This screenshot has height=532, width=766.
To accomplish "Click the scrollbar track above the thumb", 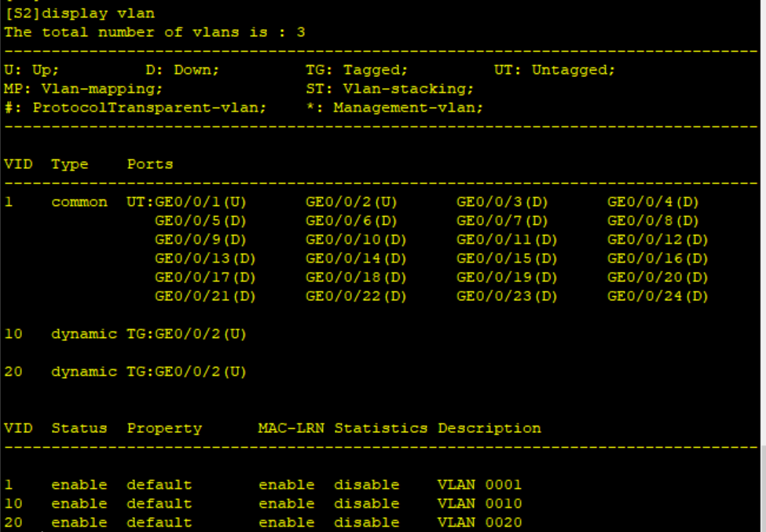I will click(762, 236).
